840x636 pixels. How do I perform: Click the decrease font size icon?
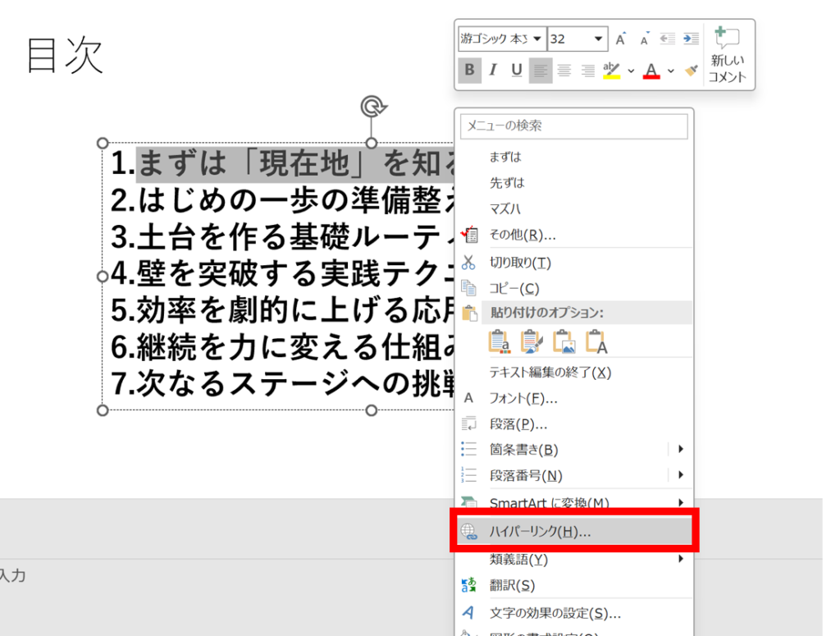645,39
